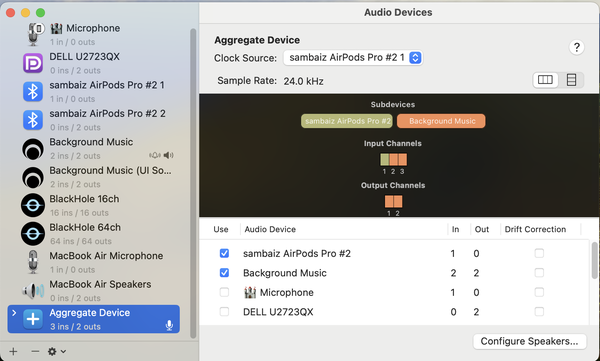Select the Background Music subdevice chip

(441, 121)
